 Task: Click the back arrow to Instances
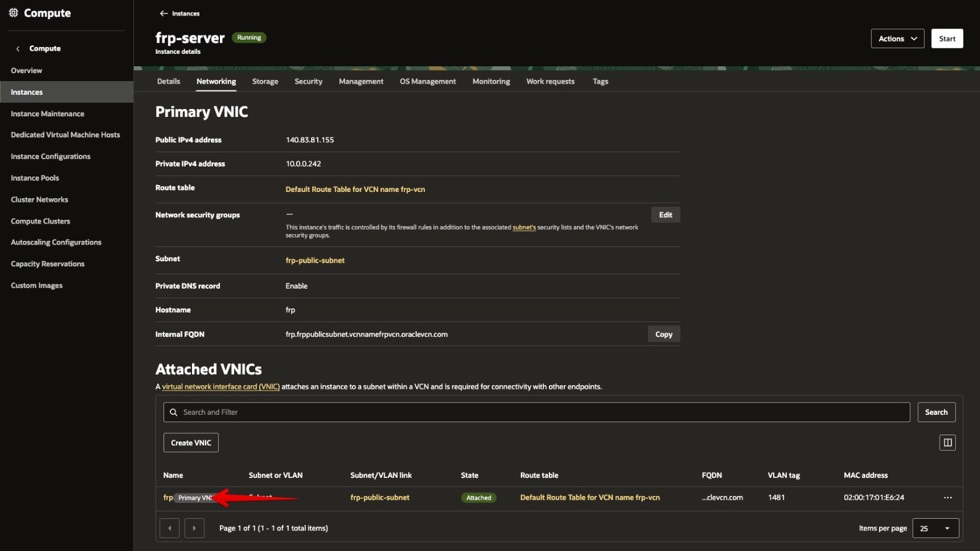tap(164, 13)
